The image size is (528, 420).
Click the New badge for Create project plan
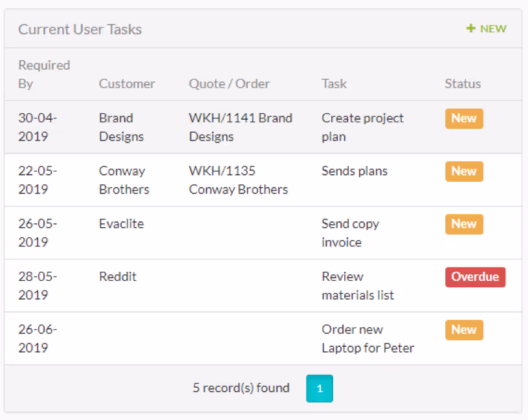pyautogui.click(x=464, y=118)
